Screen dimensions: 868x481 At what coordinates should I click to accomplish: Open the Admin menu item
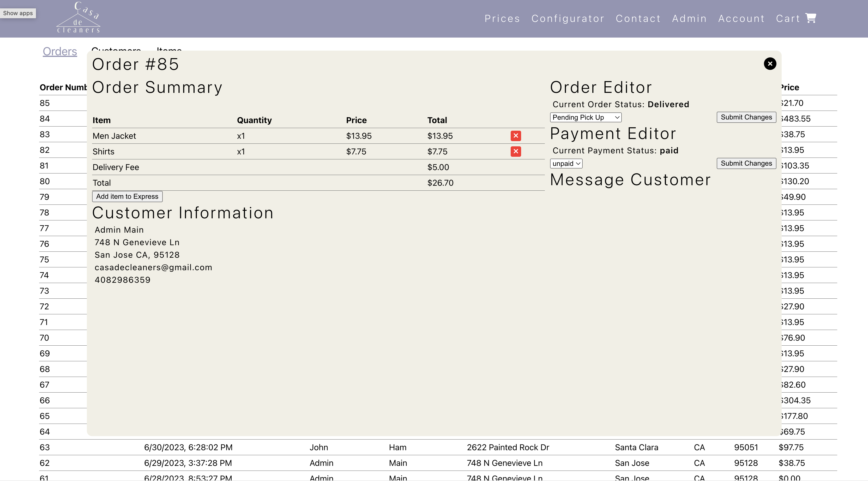coord(689,18)
